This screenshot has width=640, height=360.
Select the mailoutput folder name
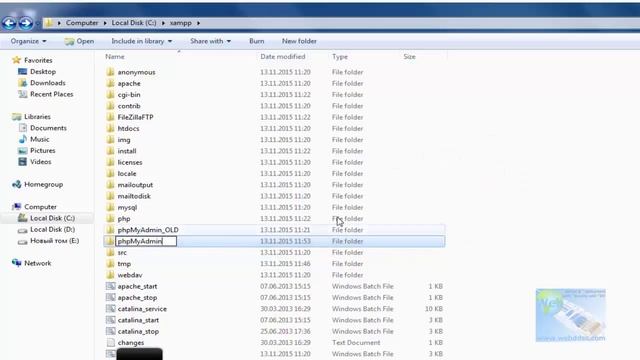(135, 185)
